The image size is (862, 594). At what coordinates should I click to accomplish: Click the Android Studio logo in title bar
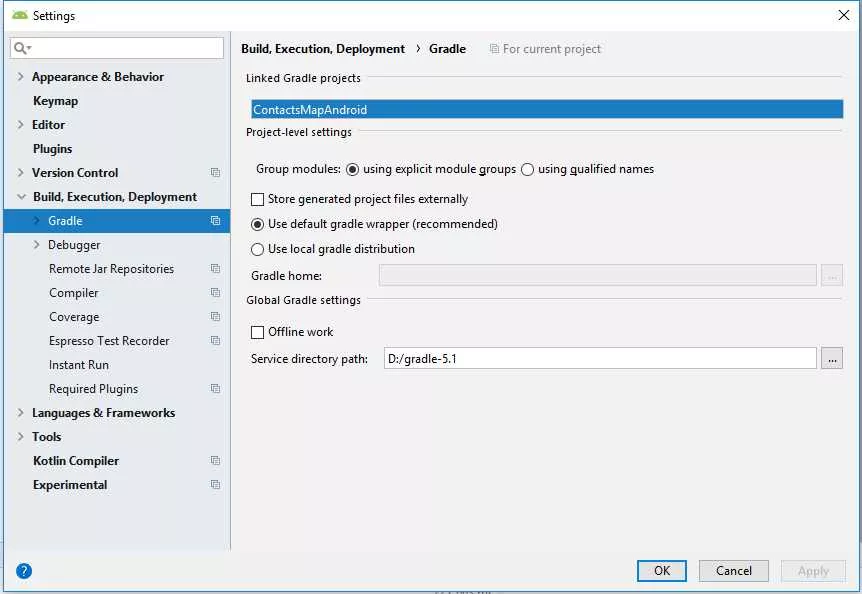(19, 15)
